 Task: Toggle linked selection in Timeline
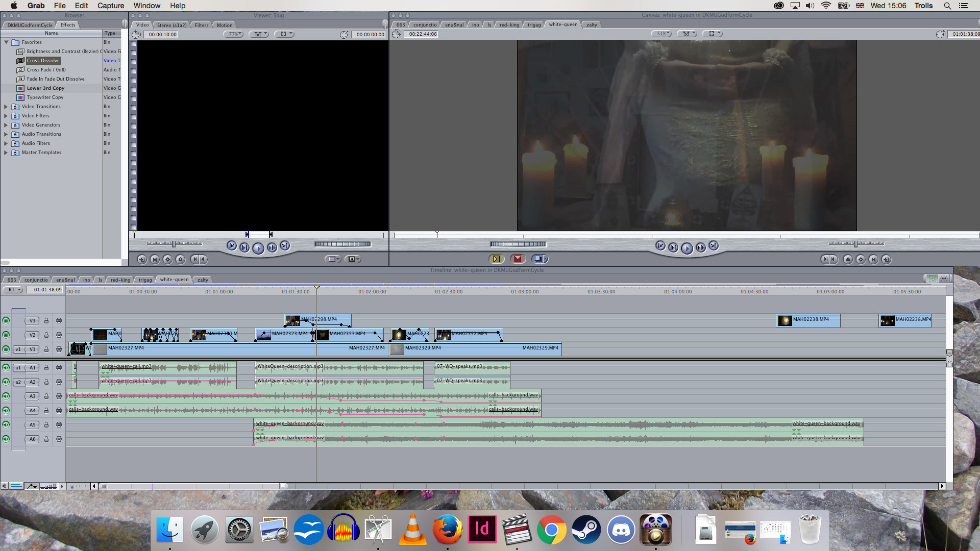click(932, 279)
